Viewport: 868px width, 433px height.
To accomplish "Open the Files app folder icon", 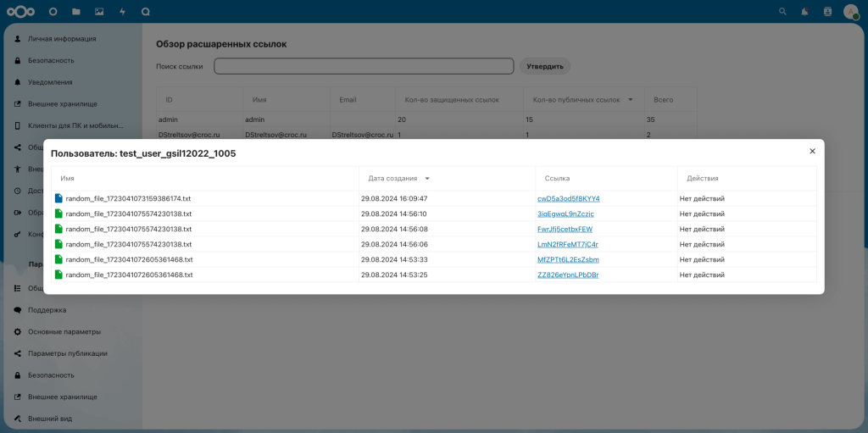I will coord(76,12).
